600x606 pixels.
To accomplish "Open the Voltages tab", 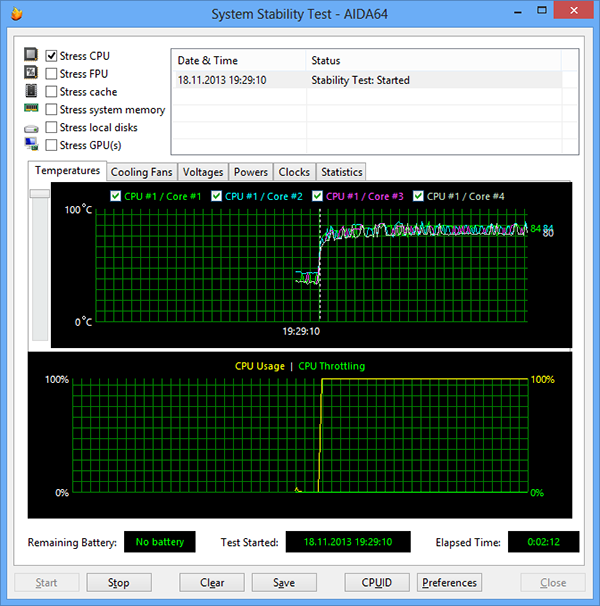I will click(x=203, y=172).
